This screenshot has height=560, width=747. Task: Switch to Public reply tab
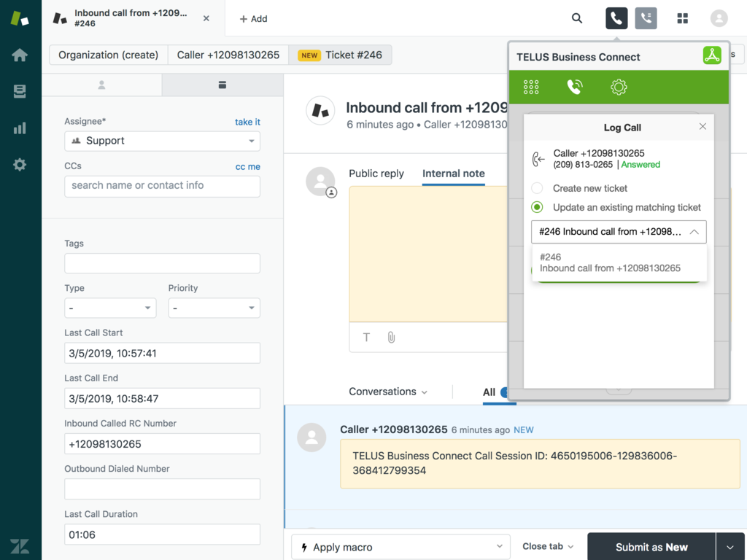point(376,174)
